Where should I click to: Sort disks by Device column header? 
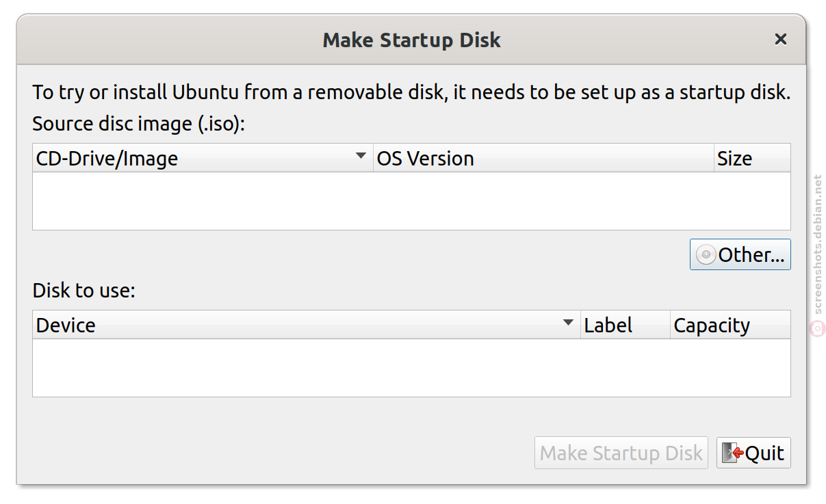(306, 325)
